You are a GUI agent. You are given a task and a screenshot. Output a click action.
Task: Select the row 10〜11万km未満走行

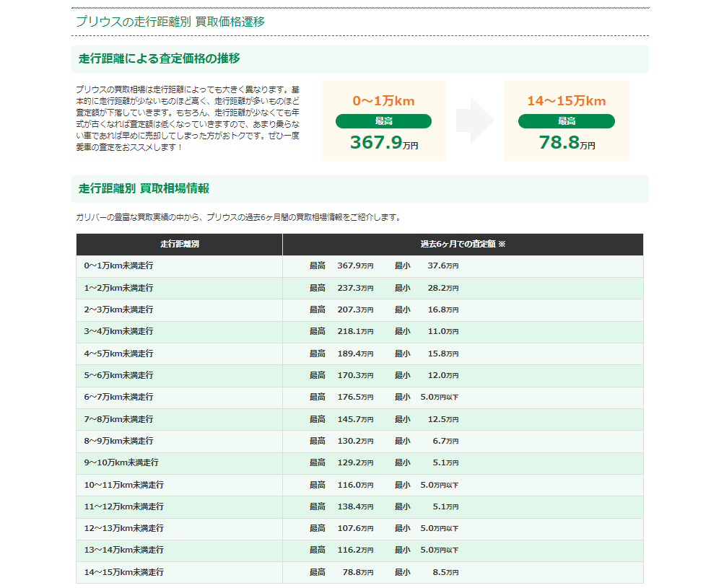[360, 486]
